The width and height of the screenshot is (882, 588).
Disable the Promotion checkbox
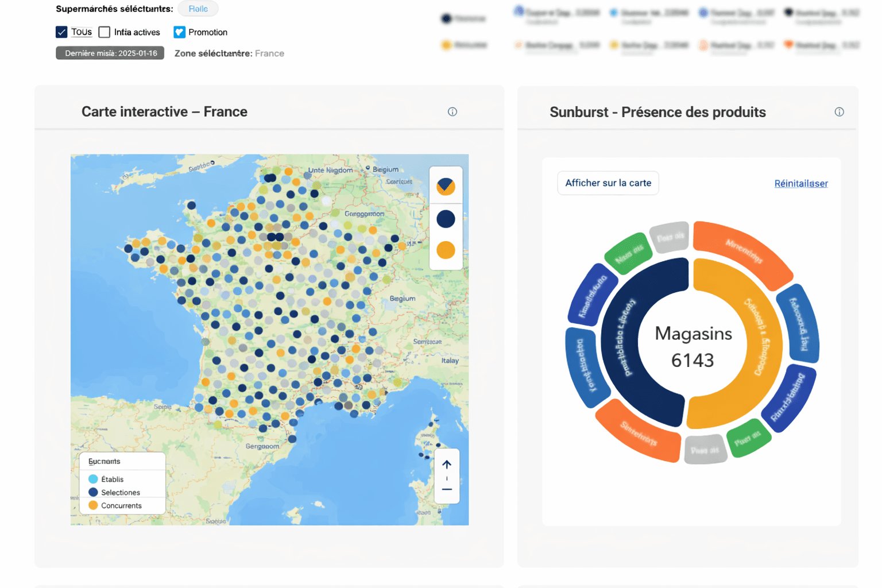point(179,32)
